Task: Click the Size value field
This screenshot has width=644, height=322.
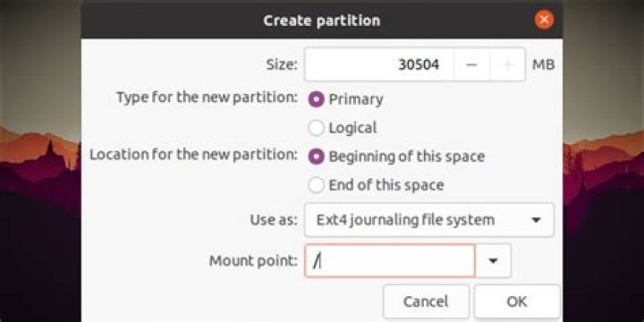Action: 379,65
